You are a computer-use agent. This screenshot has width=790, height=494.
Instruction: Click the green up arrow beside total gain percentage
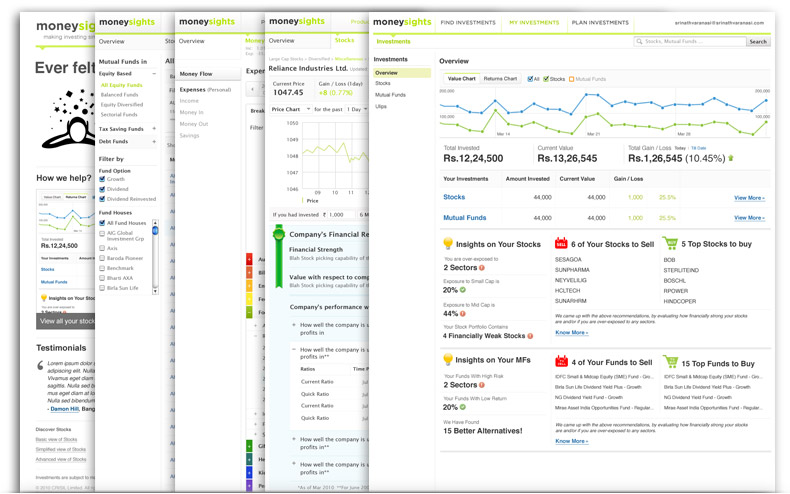(730, 158)
